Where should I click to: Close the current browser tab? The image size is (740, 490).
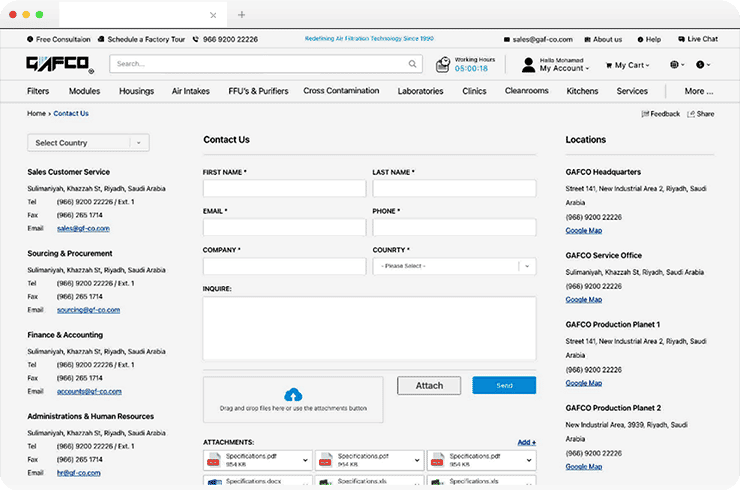(213, 15)
